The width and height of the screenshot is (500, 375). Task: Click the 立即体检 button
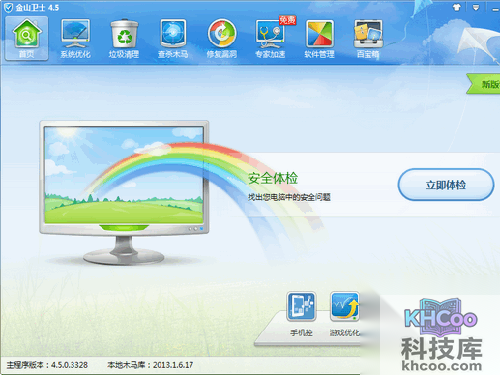point(446,185)
